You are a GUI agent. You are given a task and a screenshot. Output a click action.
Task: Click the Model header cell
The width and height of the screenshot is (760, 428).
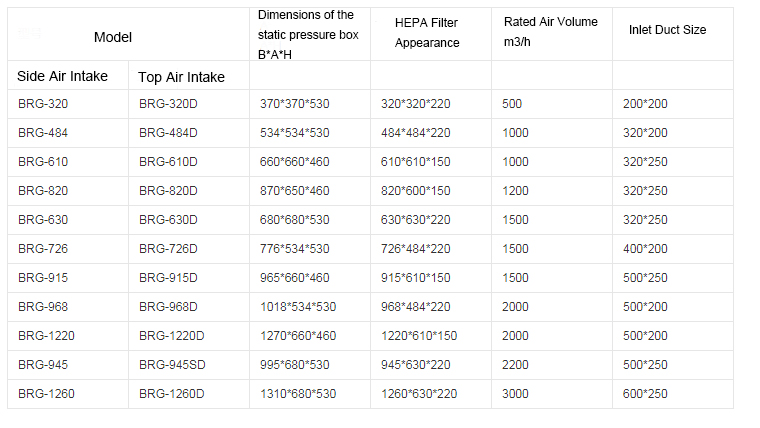coord(113,37)
